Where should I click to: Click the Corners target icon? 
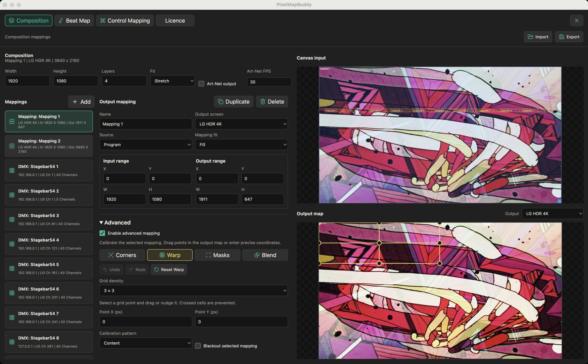(111, 255)
